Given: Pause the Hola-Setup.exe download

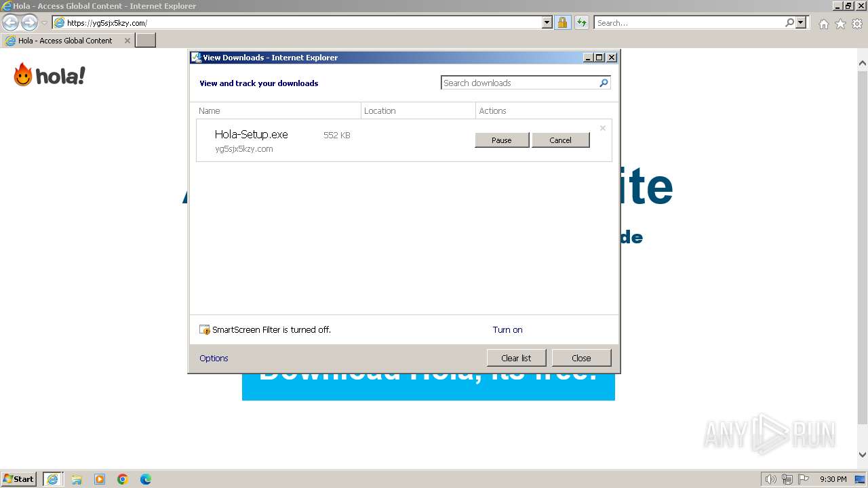Looking at the screenshot, I should [502, 140].
